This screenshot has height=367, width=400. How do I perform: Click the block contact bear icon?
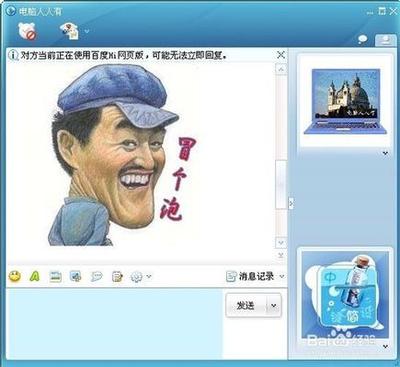point(27,32)
